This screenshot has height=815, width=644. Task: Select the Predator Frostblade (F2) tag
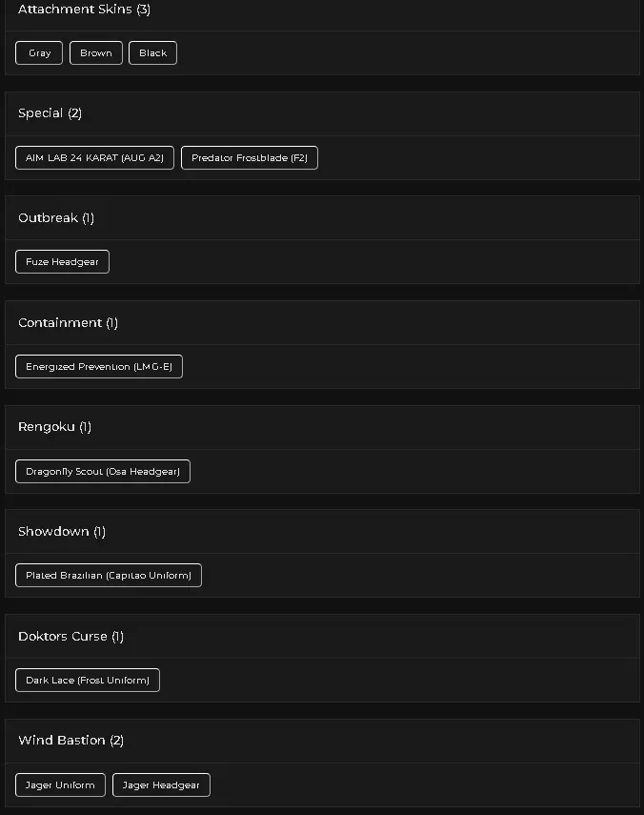[x=250, y=158]
